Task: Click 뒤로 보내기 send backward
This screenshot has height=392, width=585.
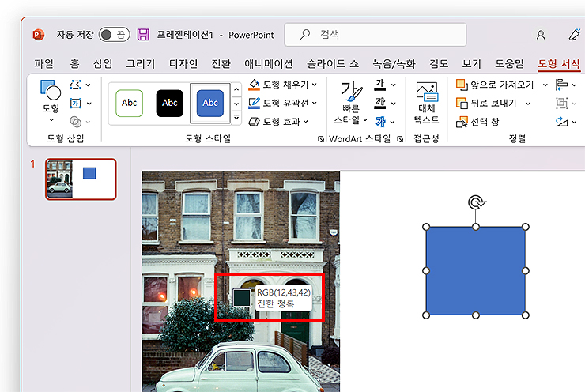Action: pos(486,103)
